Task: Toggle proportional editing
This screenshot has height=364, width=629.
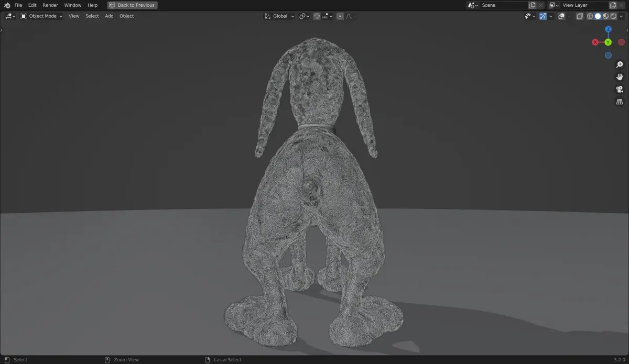Action: pyautogui.click(x=340, y=16)
